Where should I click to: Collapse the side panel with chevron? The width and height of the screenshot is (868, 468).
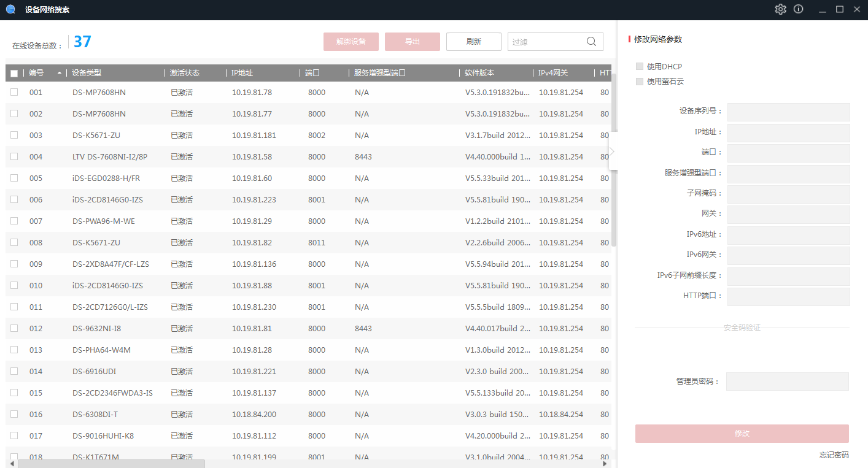tap(612, 151)
